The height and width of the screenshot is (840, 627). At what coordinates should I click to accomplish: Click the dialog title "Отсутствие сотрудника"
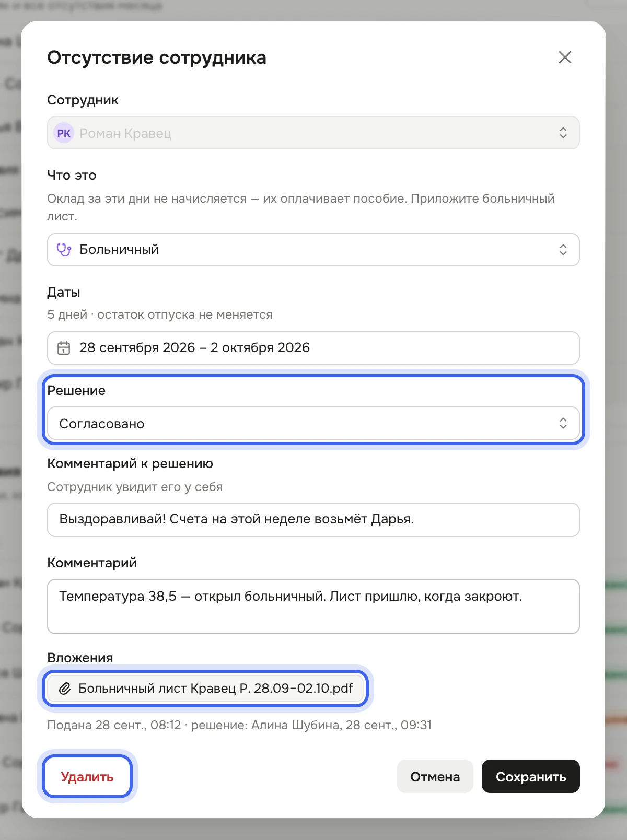157,57
